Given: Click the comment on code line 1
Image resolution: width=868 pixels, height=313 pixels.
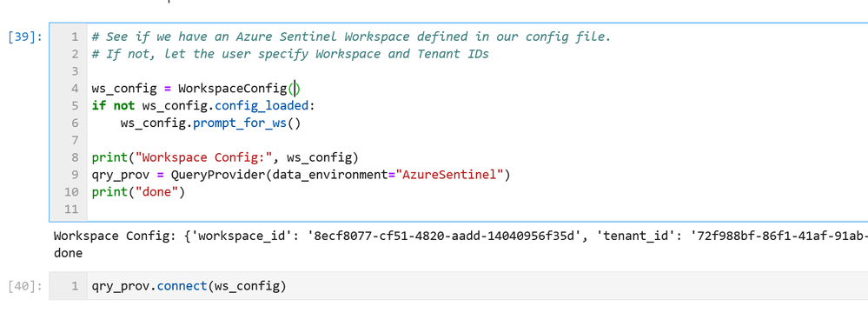Looking at the screenshot, I should click(x=352, y=37).
